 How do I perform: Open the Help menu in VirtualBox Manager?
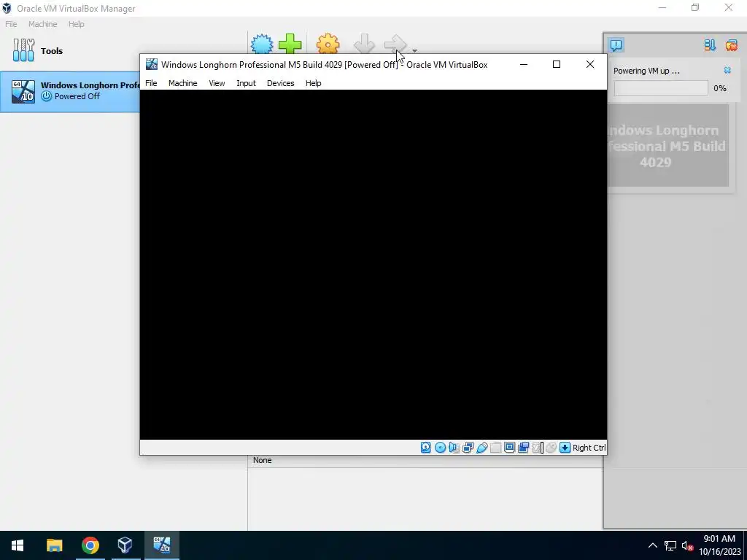point(76,24)
